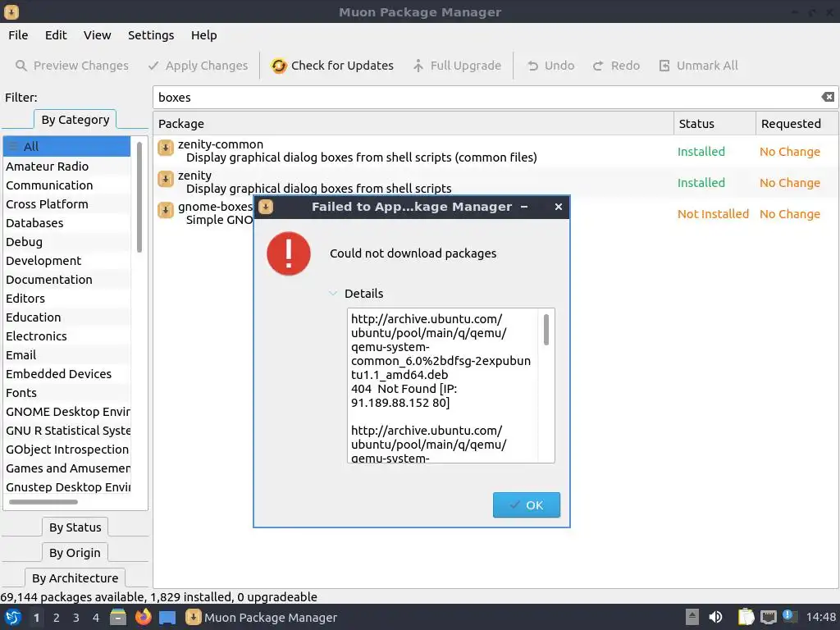Select the Debug category
Screen dimensions: 840x630
[x=67, y=242]
